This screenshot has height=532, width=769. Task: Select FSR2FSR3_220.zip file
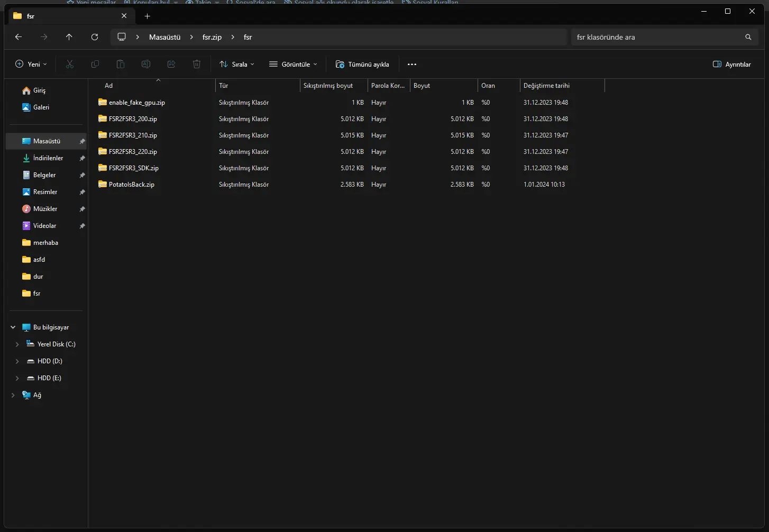pos(127,152)
